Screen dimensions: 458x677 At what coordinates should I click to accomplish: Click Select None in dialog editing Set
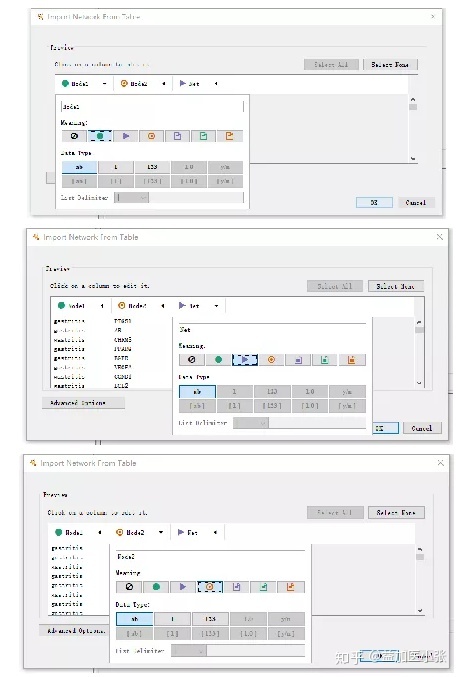tap(396, 286)
